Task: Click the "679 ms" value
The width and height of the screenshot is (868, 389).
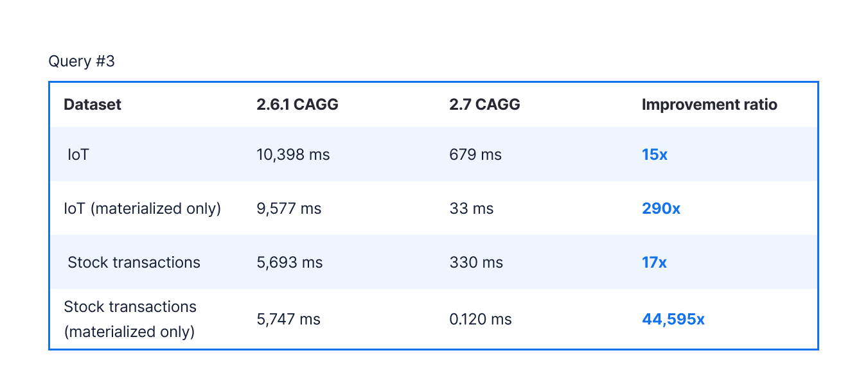Action: click(x=475, y=155)
